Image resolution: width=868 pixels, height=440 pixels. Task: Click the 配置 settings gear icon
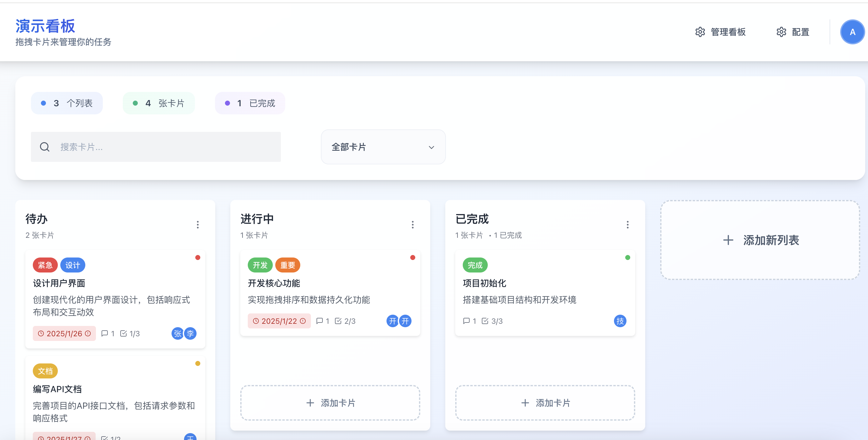pyautogui.click(x=781, y=32)
